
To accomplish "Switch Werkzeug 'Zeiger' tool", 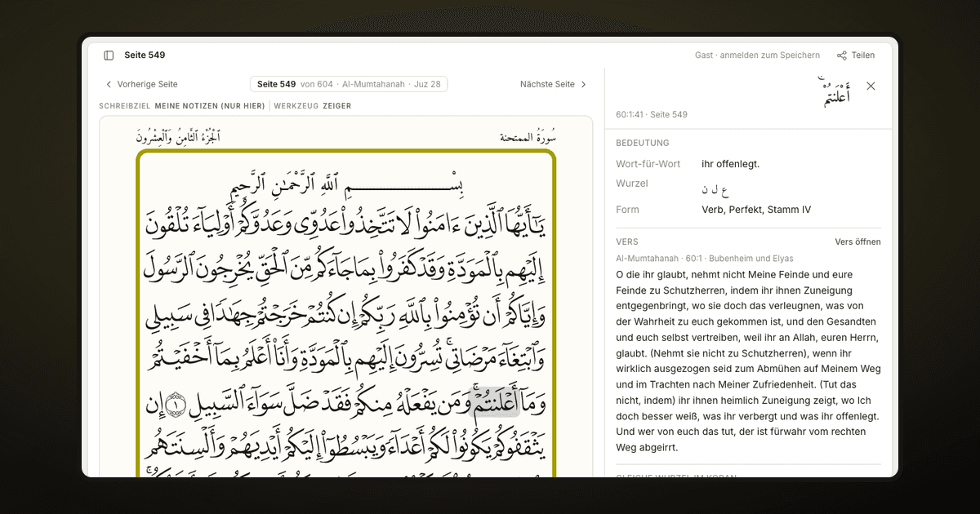I will click(336, 106).
